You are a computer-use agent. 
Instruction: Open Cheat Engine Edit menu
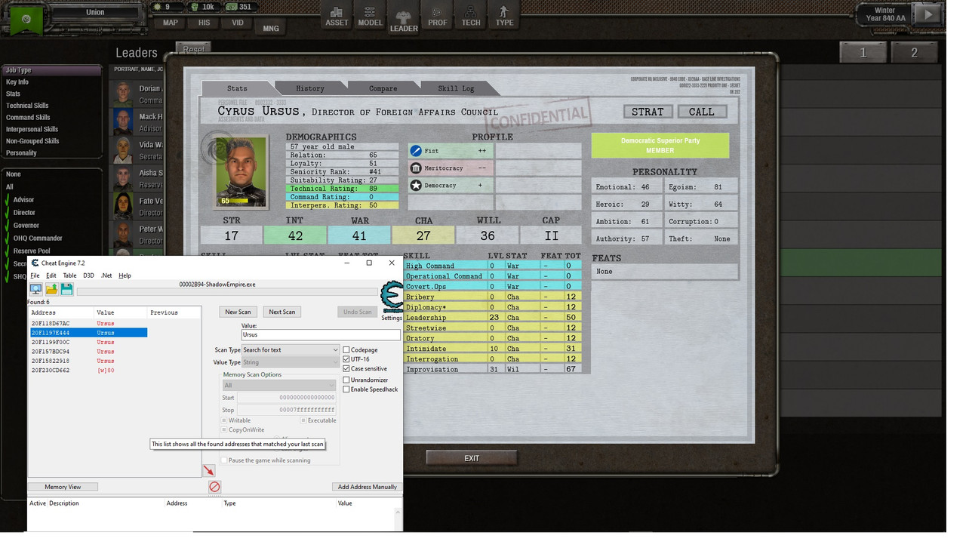[x=51, y=275]
